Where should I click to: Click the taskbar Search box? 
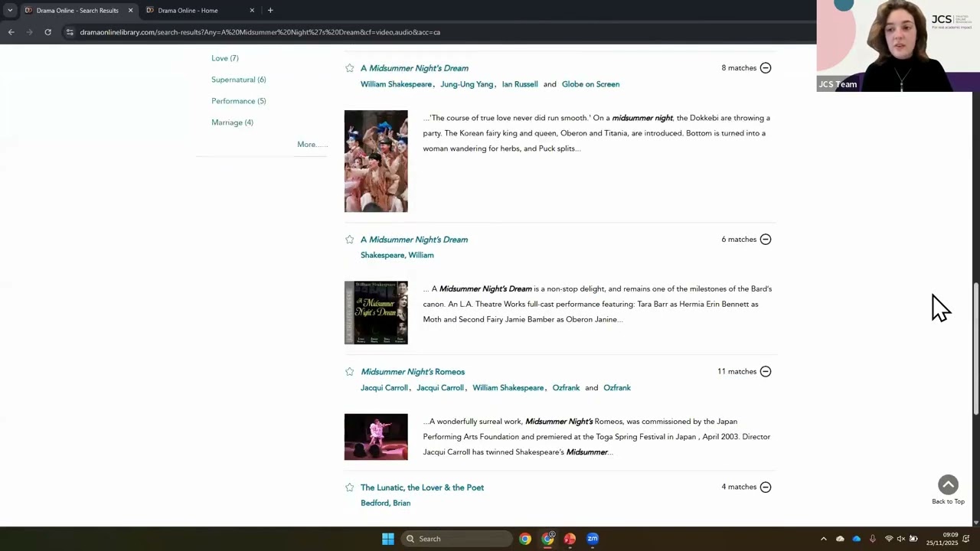(x=456, y=539)
